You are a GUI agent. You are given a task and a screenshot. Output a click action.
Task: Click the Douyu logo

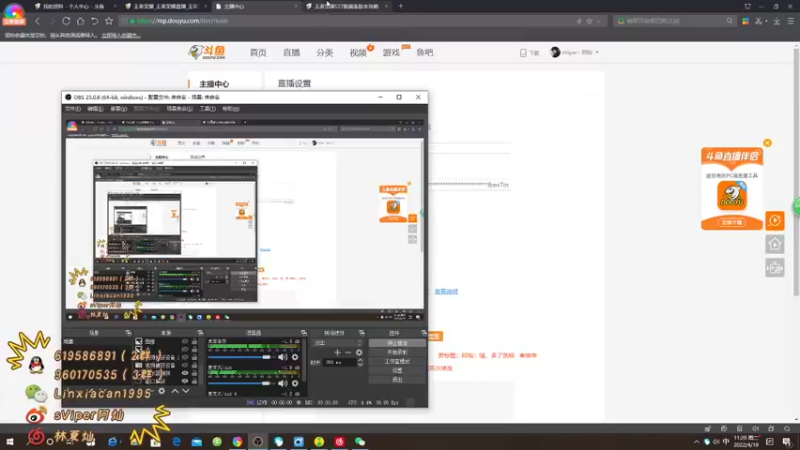point(207,52)
